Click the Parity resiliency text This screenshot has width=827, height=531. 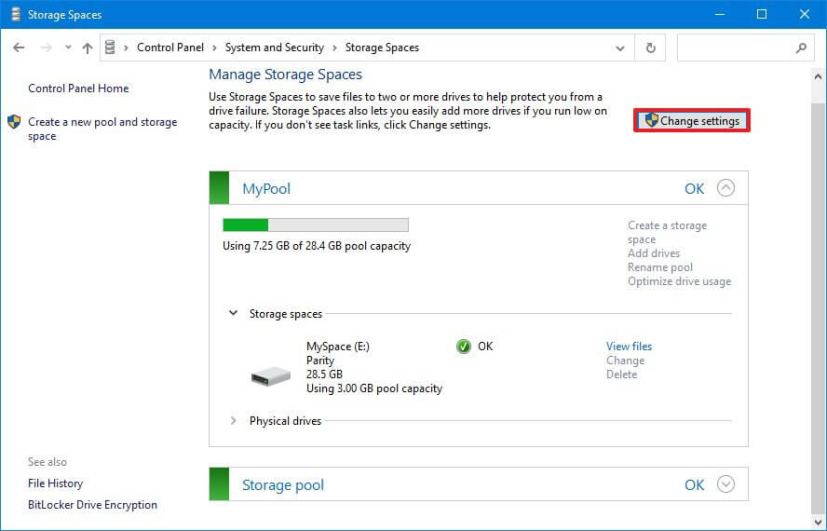pyautogui.click(x=320, y=361)
